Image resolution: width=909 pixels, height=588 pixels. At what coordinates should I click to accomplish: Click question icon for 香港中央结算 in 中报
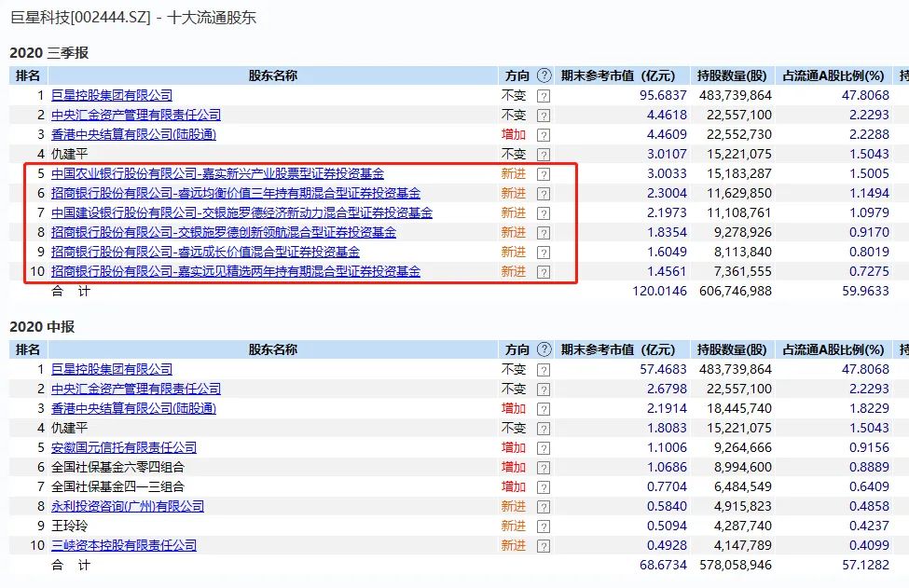click(x=544, y=409)
